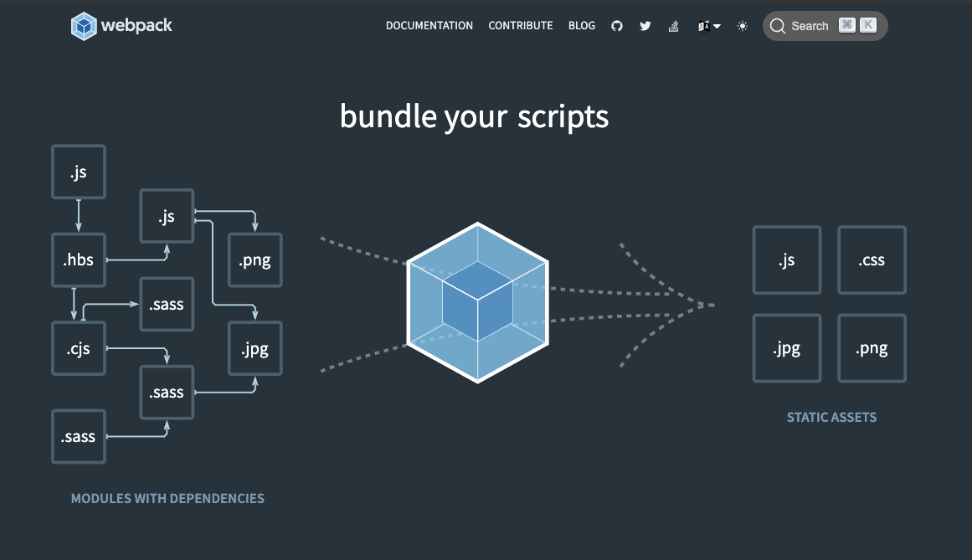The image size is (972, 560).
Task: Click the .hbs module box
Action: (x=79, y=260)
